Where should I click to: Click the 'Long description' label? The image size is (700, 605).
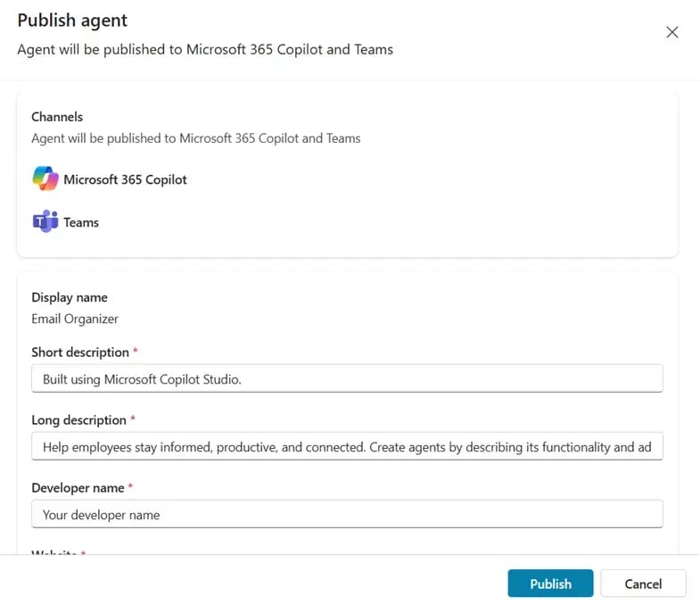pos(79,420)
